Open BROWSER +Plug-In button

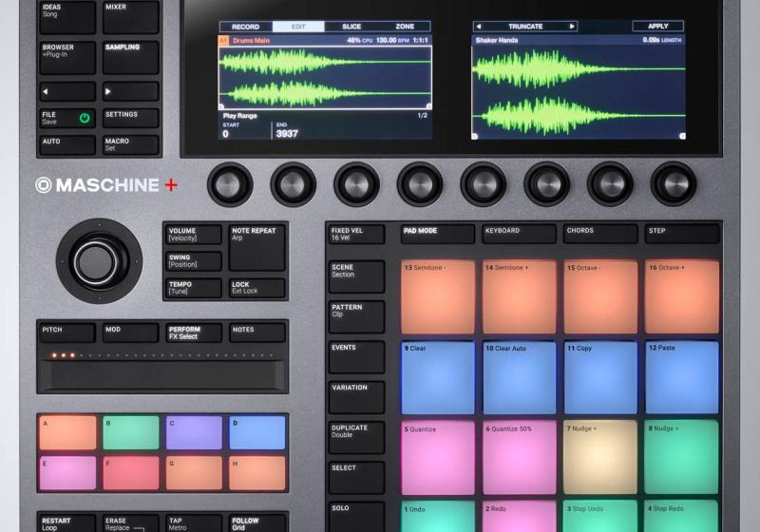tap(67, 58)
